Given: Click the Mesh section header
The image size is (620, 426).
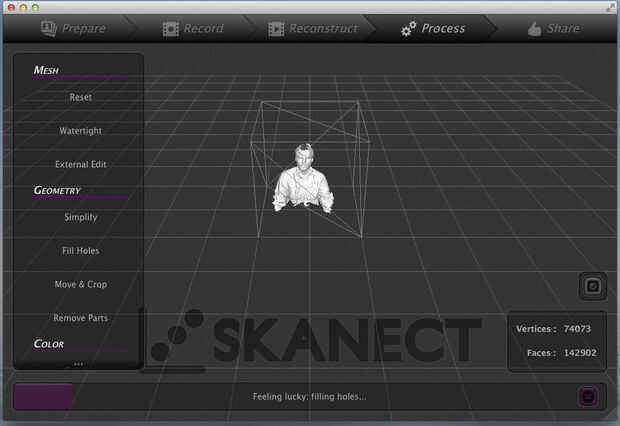Looking at the screenshot, I should [x=46, y=70].
